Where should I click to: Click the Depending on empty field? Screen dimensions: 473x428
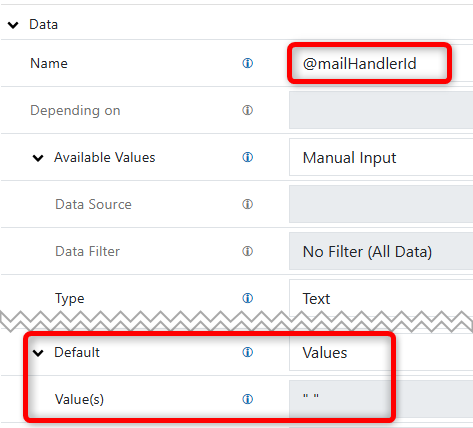tap(381, 110)
